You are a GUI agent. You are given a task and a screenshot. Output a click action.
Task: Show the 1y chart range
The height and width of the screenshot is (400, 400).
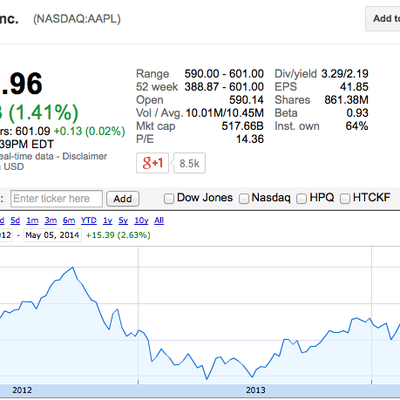pyautogui.click(x=108, y=220)
